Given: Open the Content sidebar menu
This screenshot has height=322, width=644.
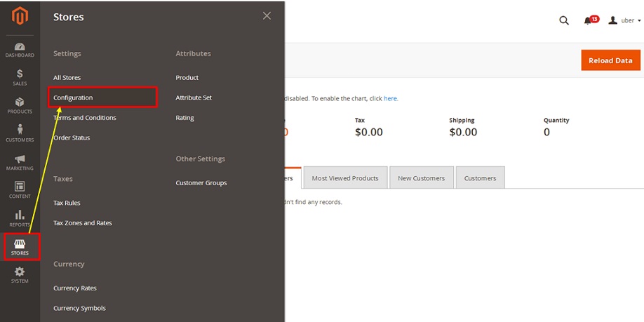Looking at the screenshot, I should tap(20, 190).
